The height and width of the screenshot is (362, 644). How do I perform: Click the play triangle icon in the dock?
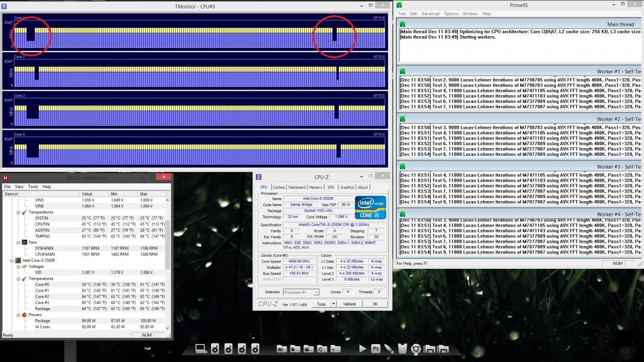click(362, 349)
